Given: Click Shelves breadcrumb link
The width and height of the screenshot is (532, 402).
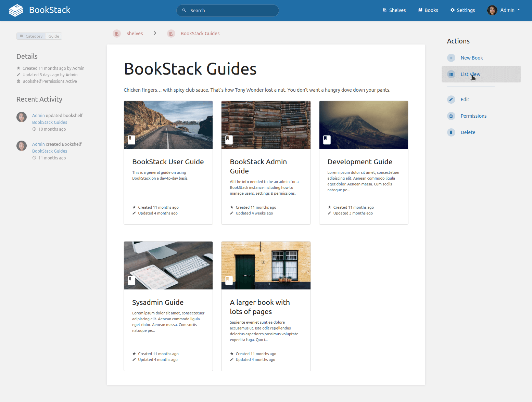Looking at the screenshot, I should (x=135, y=34).
